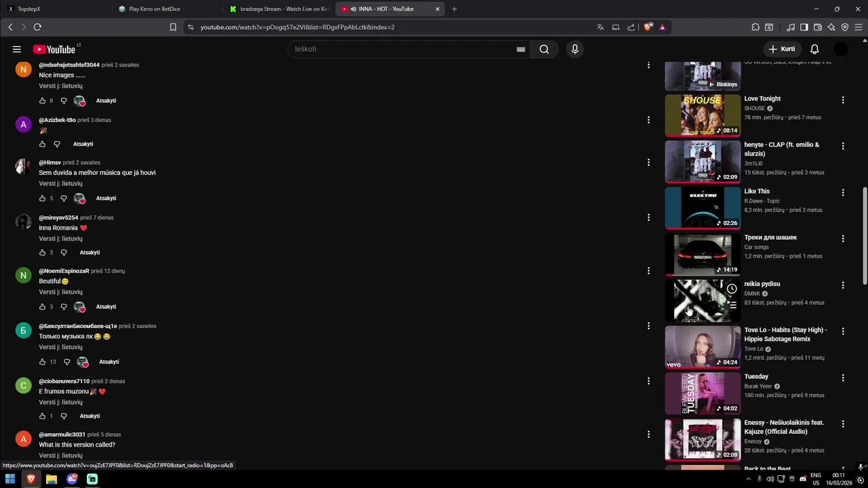Open the 'Love Tonight' SHOUSE thumbnail

[703, 115]
